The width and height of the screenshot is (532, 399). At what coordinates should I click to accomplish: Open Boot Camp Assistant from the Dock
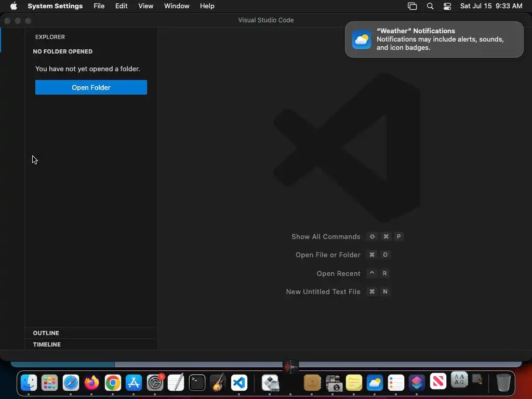point(270,383)
